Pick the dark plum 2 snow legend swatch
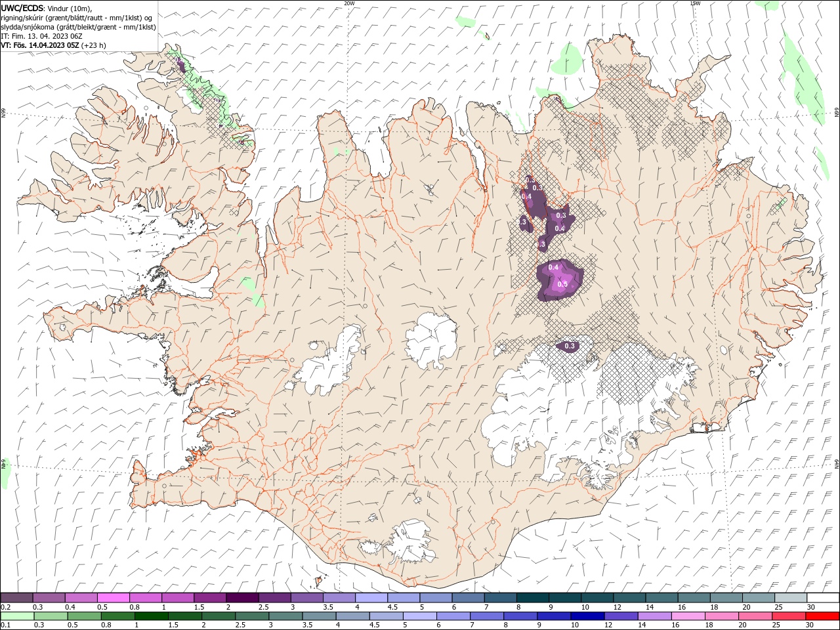The height and width of the screenshot is (630, 840). 241,598
